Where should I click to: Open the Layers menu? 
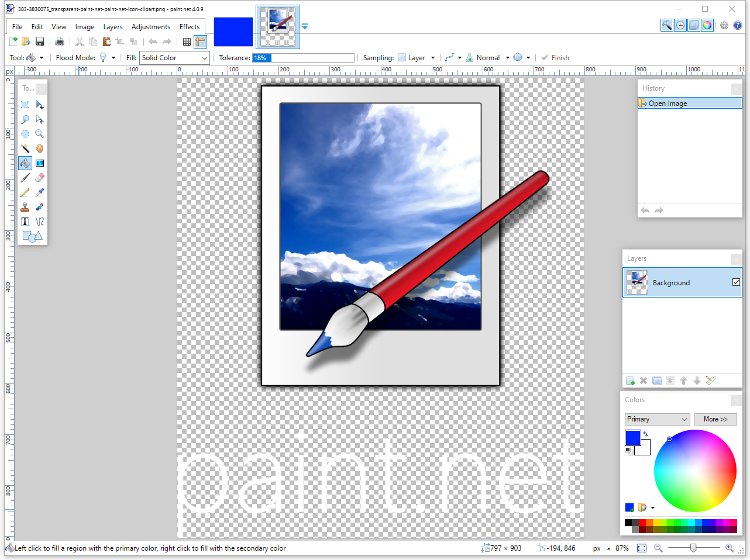[113, 26]
